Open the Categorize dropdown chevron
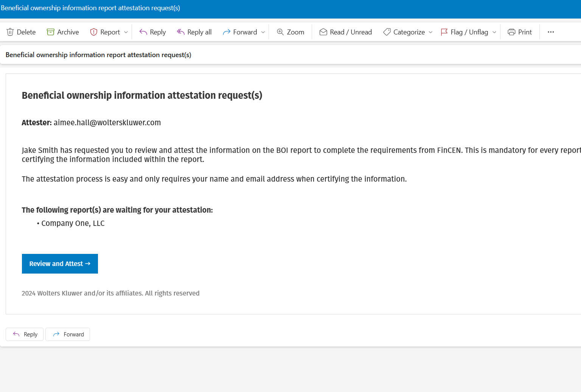 tap(430, 32)
